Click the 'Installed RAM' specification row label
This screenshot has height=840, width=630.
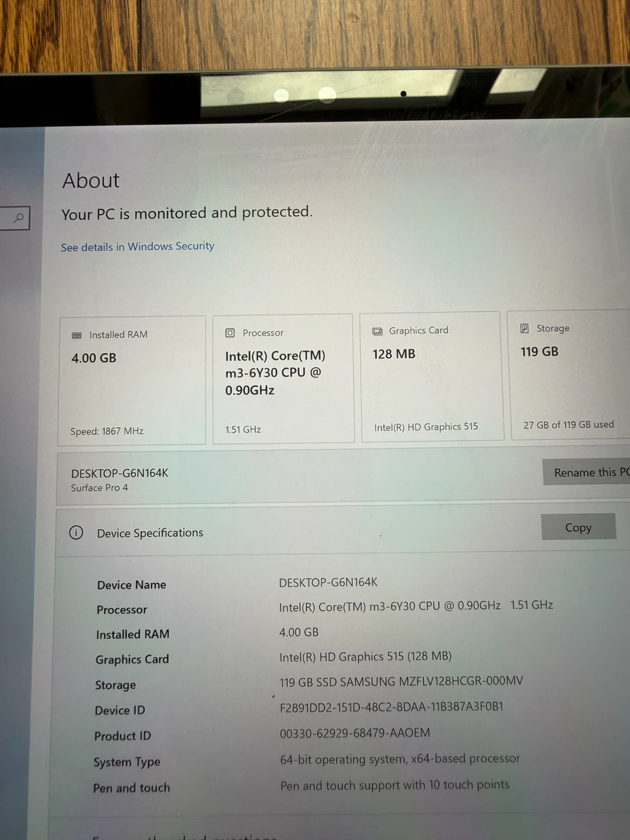(x=133, y=634)
